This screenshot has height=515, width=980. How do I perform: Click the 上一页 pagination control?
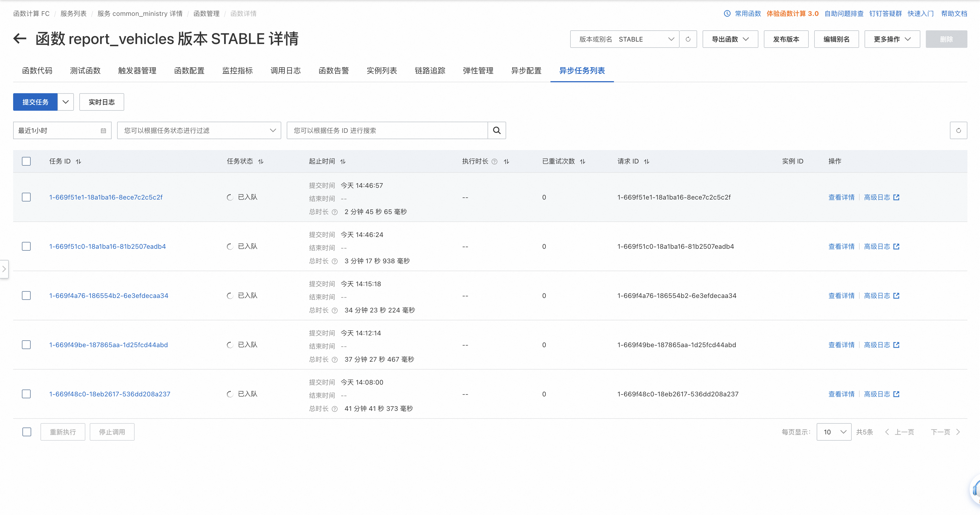[899, 432]
